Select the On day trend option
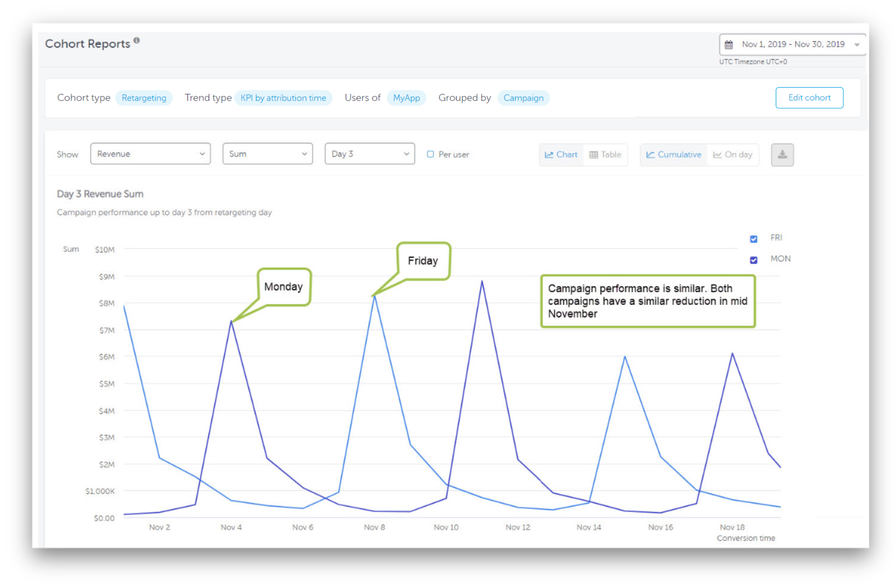 pyautogui.click(x=732, y=154)
